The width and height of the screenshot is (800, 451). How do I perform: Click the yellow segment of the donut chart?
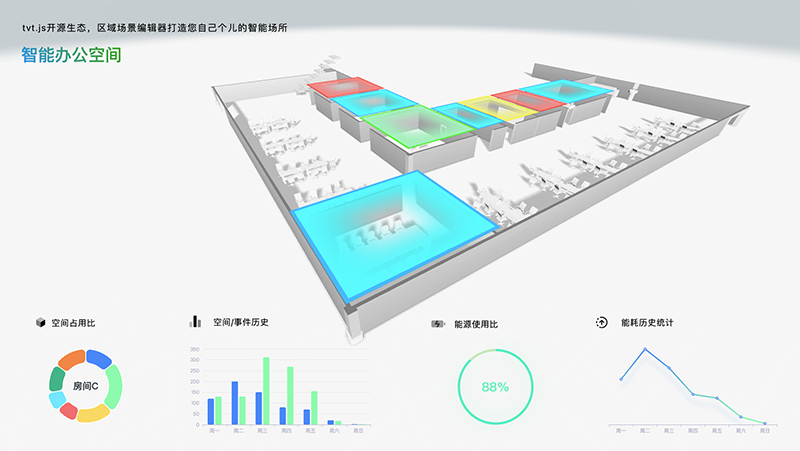tap(93, 414)
